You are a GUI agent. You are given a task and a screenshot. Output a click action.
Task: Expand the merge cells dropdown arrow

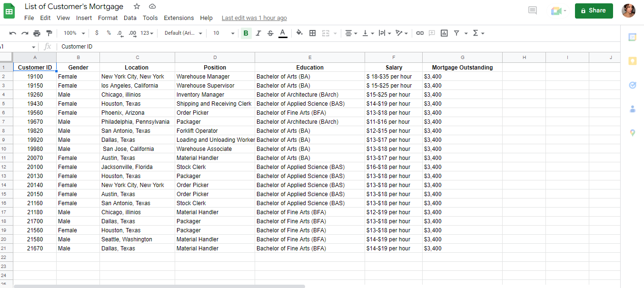[x=335, y=33]
